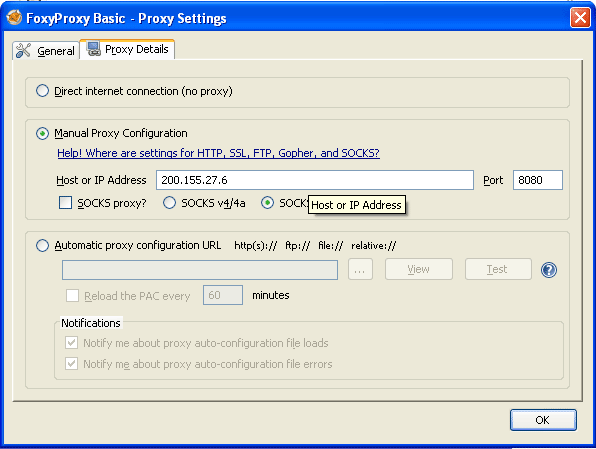Image resolution: width=596 pixels, height=449 pixels.
Task: Click the General tab tools icon
Action: pyautogui.click(x=24, y=50)
